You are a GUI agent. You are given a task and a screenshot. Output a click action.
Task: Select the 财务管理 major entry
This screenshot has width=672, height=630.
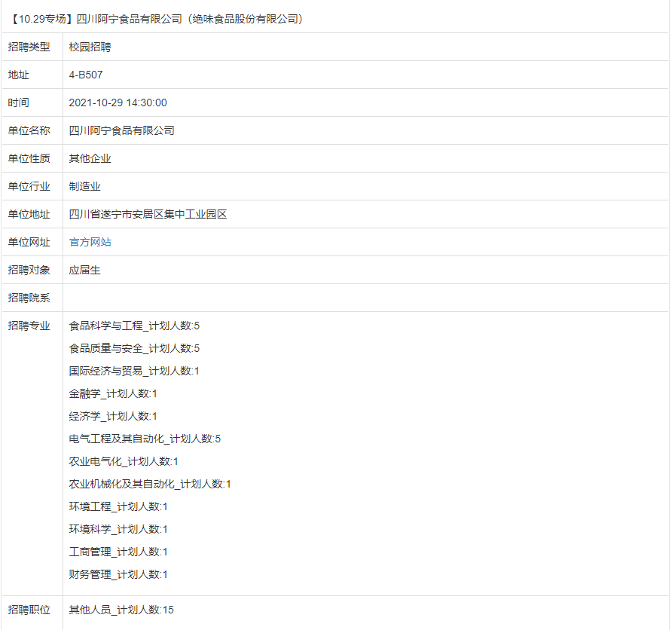pyautogui.click(x=118, y=574)
